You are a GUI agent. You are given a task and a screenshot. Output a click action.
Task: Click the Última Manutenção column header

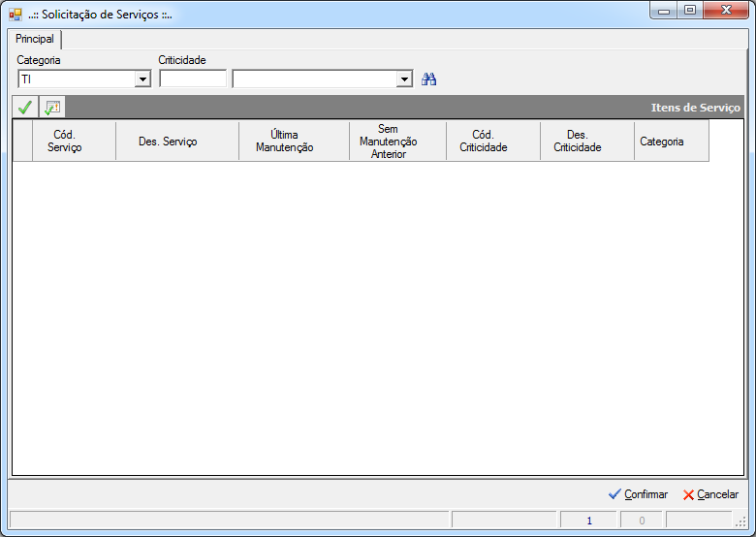click(x=294, y=141)
